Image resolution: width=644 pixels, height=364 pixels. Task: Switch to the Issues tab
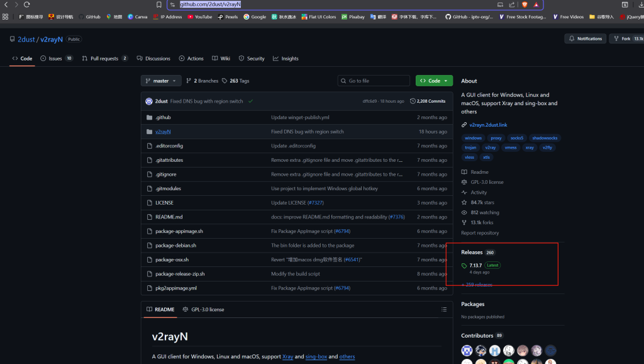[56, 59]
